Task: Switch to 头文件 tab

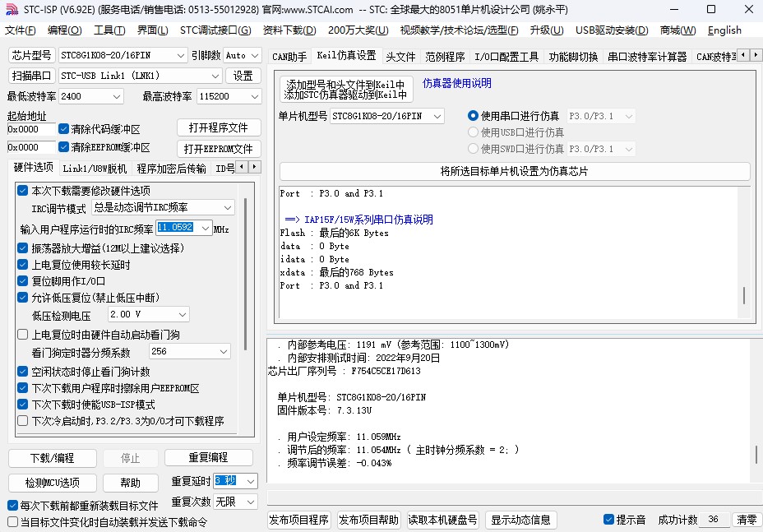Action: [x=400, y=57]
